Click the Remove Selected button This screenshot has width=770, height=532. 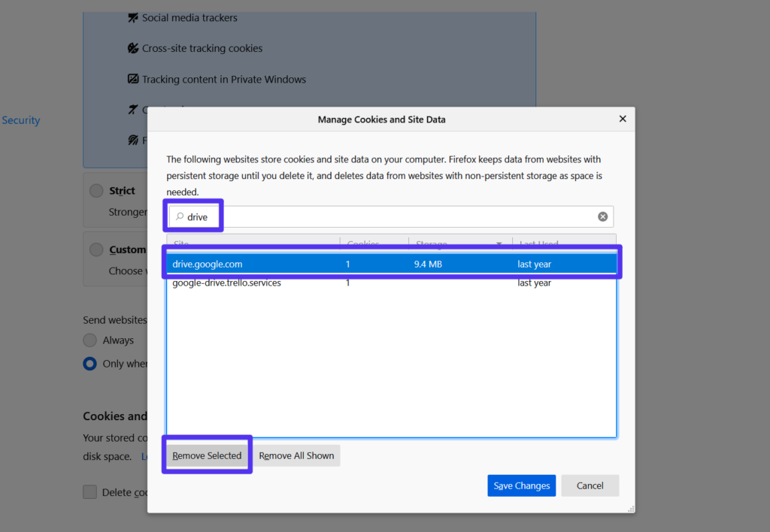tap(207, 455)
